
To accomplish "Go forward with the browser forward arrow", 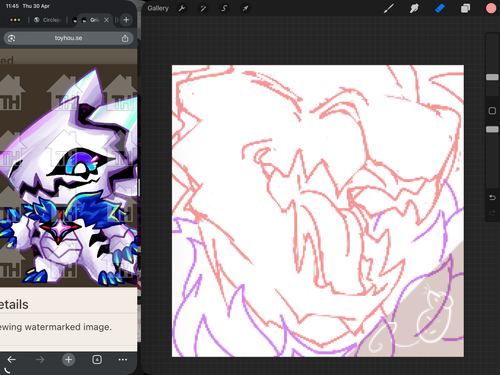I will [40, 360].
